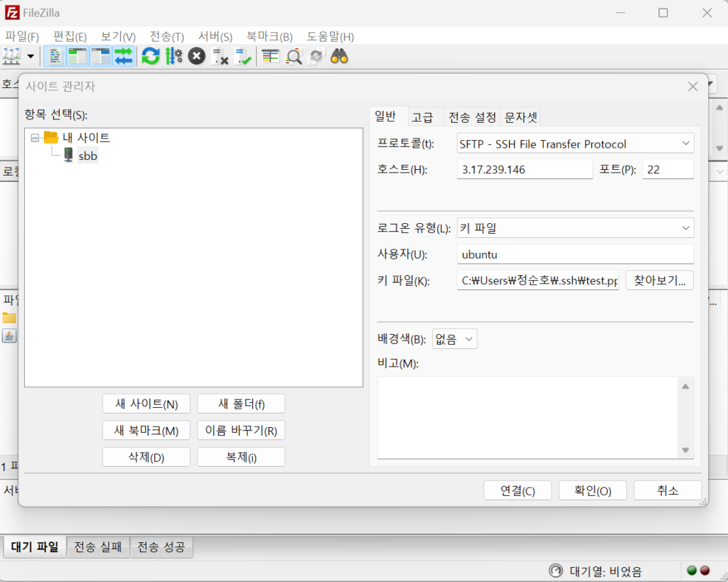Toggle local directory tree icon
728x582 pixels.
coord(77,56)
